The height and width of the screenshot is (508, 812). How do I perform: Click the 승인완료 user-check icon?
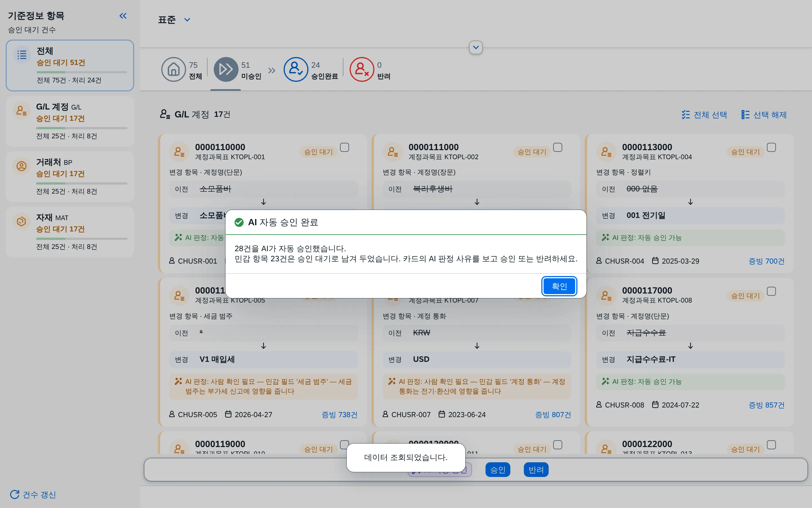295,69
